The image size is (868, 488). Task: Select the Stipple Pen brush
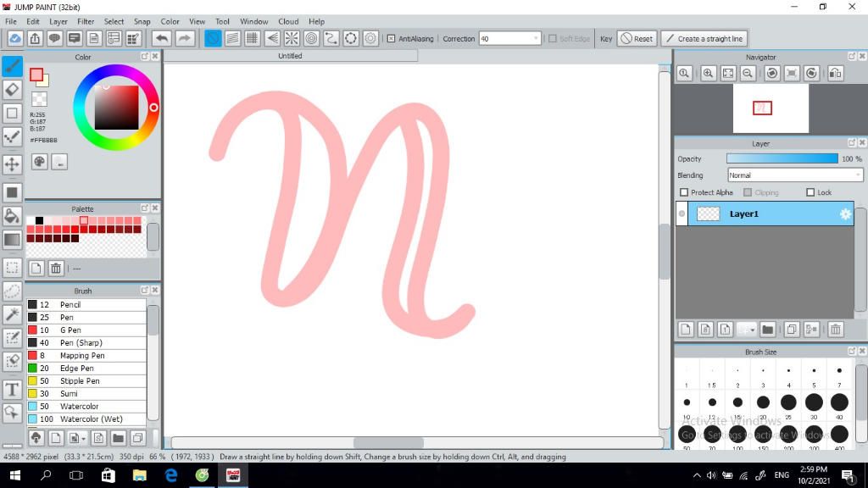coord(86,381)
